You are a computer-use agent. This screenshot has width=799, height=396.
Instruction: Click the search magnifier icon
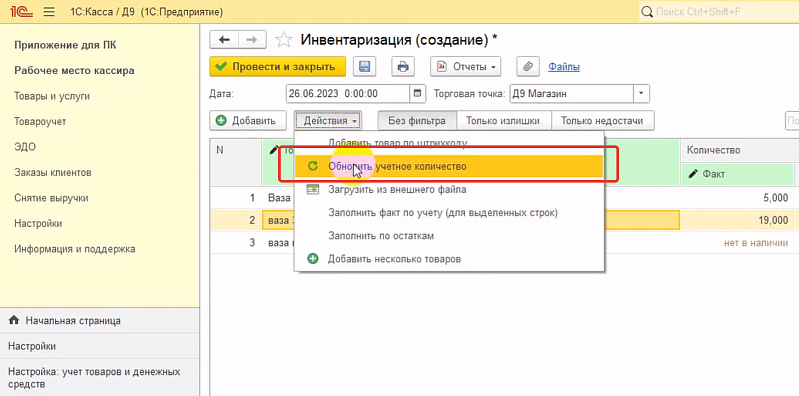point(647,11)
